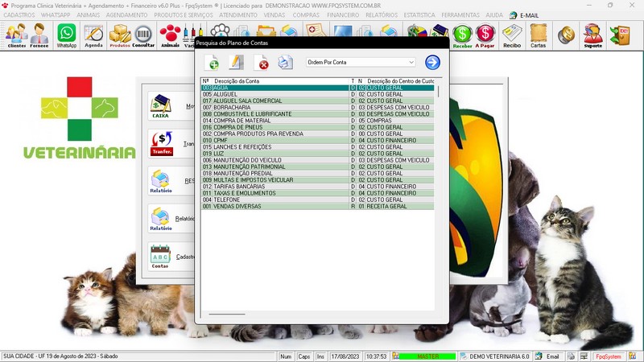The width and height of the screenshot is (644, 362).
Task: Open the Suporte toolbar icon
Action: tap(592, 35)
